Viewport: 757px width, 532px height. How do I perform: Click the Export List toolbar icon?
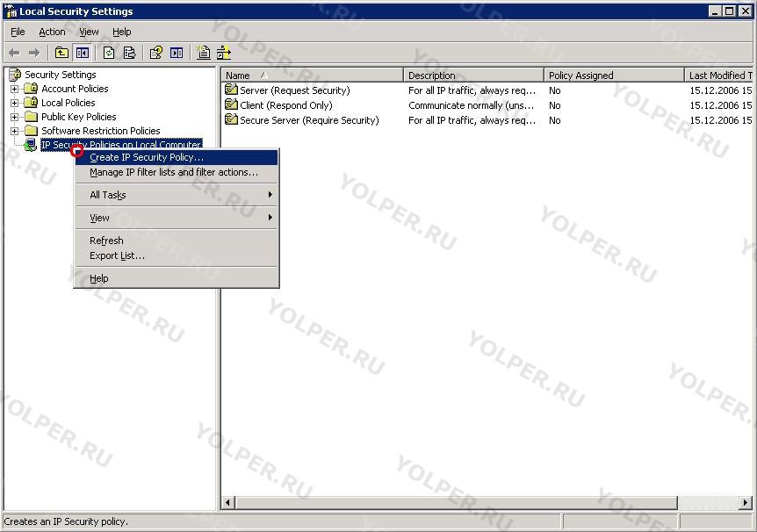(x=129, y=53)
